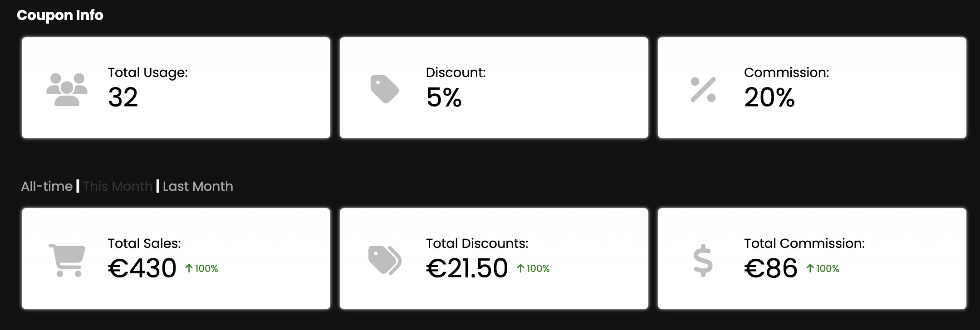Click the Total Usage people group icon

67,89
